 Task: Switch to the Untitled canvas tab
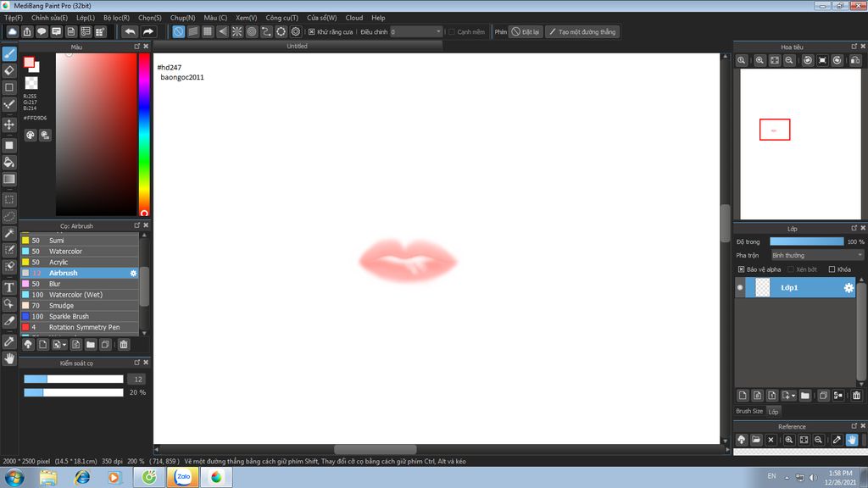(x=298, y=47)
